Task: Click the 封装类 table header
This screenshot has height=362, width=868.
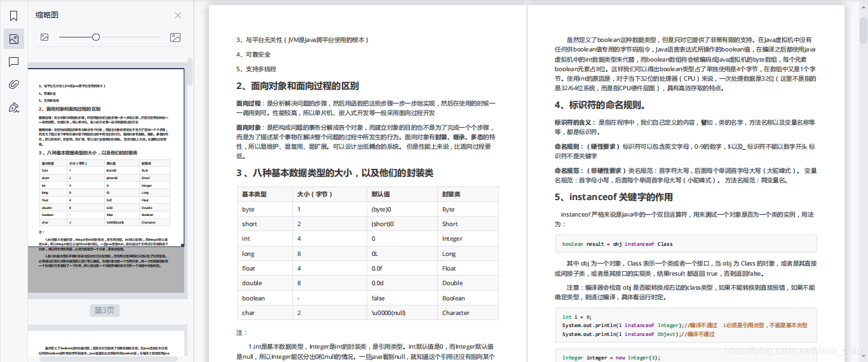Action: [452, 194]
